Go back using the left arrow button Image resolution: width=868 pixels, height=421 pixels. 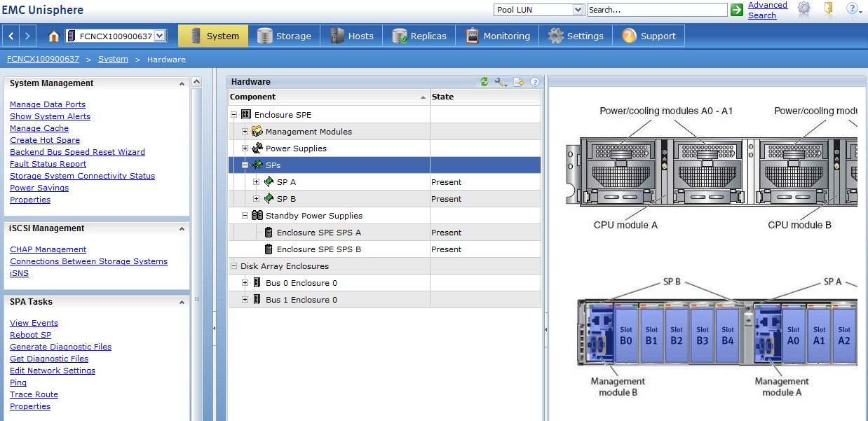coord(13,36)
